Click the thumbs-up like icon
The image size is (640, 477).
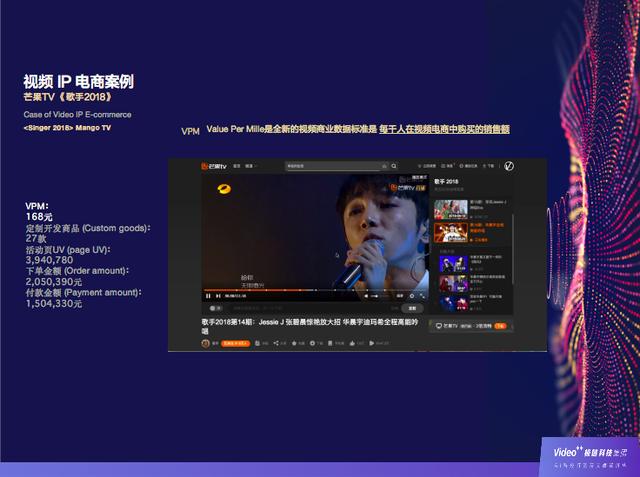pos(352,343)
